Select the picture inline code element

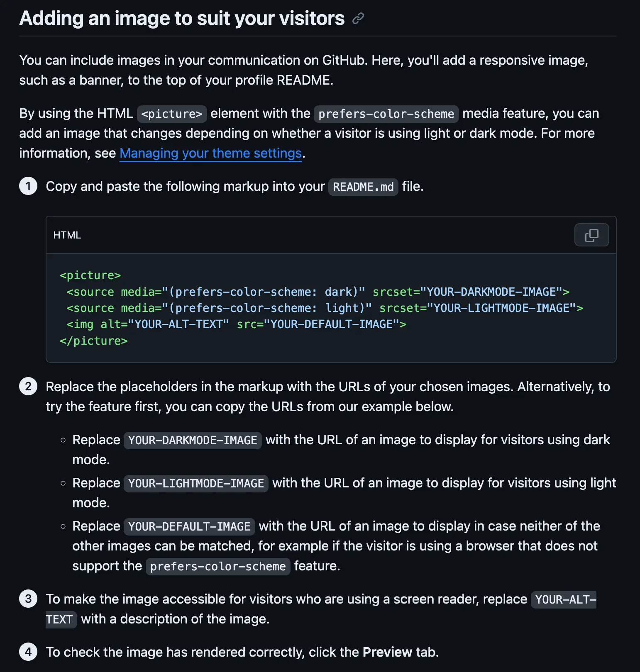(171, 113)
